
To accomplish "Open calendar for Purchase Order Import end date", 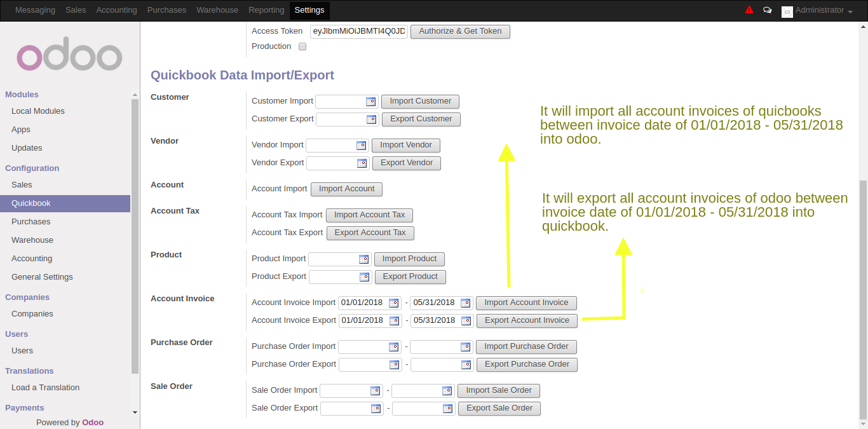I will click(x=465, y=347).
